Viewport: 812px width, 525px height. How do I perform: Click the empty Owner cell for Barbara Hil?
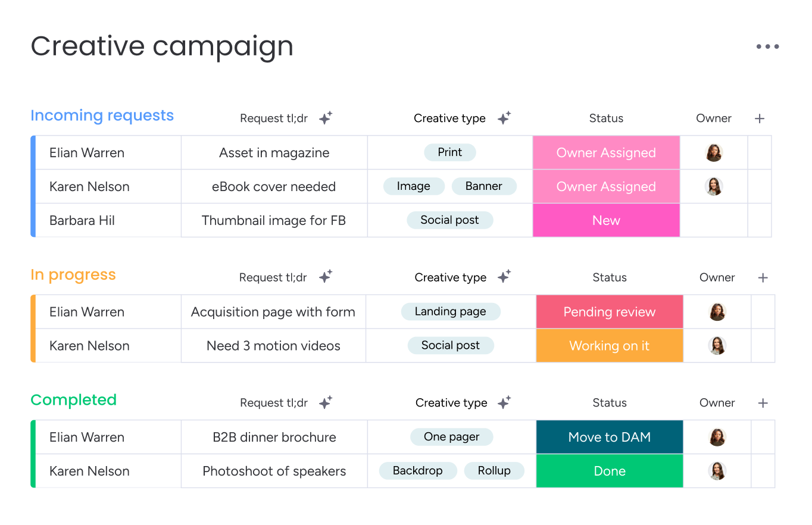tap(714, 220)
